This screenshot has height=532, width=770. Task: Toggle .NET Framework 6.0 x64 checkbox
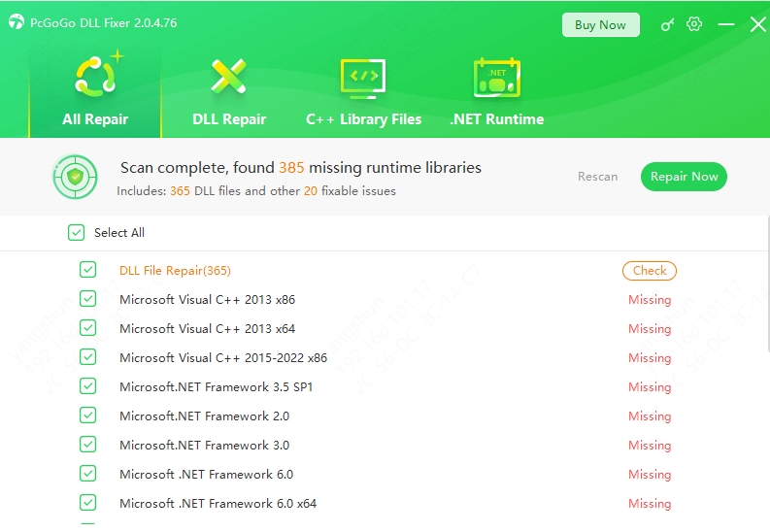pyautogui.click(x=88, y=503)
